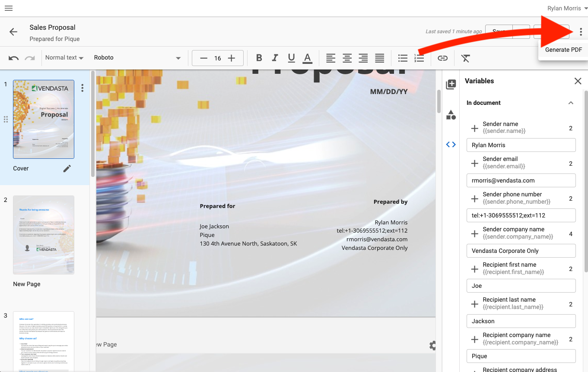Insert the Recipient company name variable

[474, 339]
